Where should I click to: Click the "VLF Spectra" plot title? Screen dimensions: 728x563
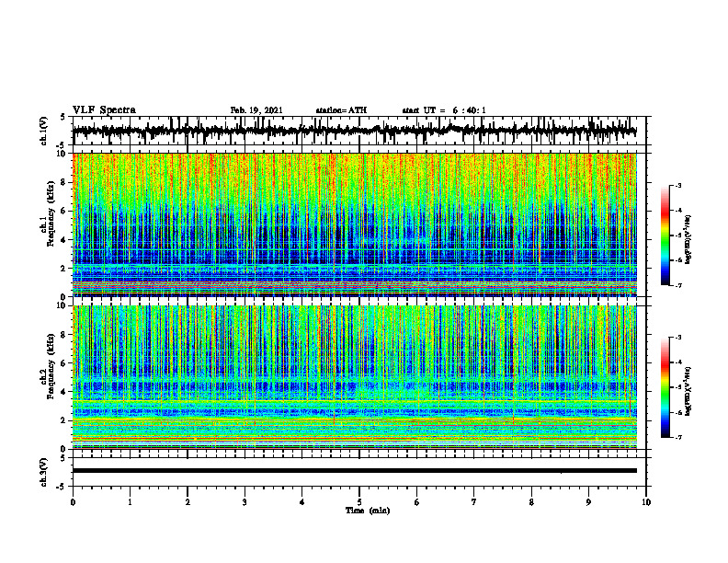click(104, 110)
